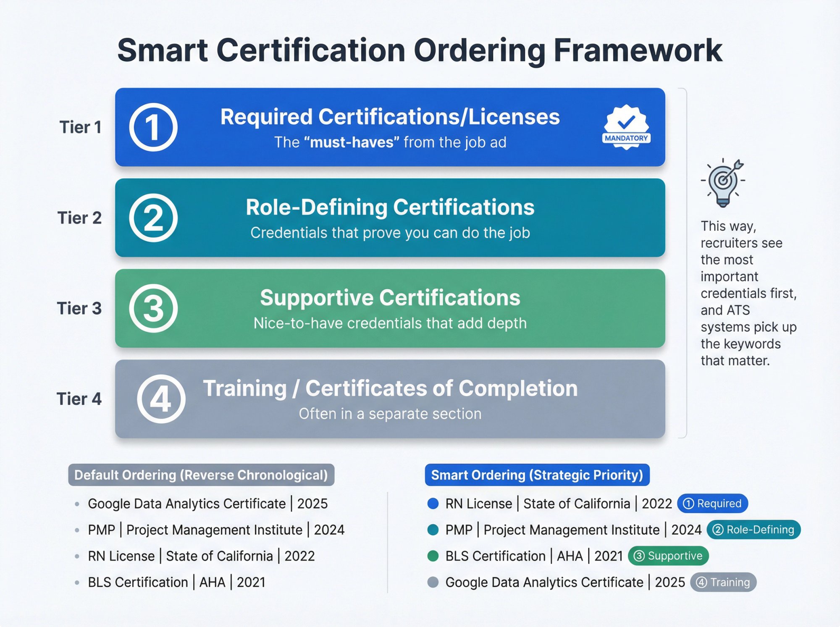Expand the Tier 1 Required Certifications banner

[390, 126]
